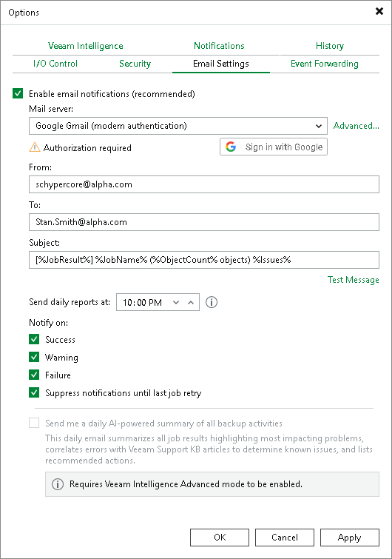
Task: Click the Google logo icon
Action: (231, 147)
